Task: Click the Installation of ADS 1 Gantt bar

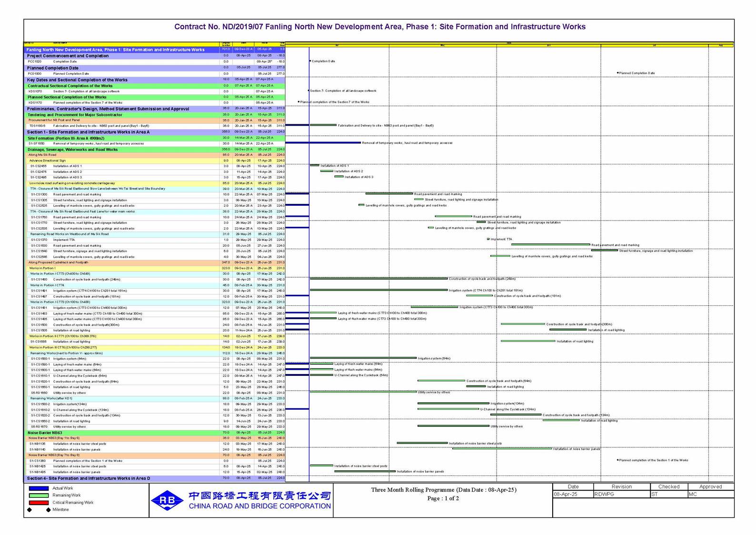Action: click(314, 165)
